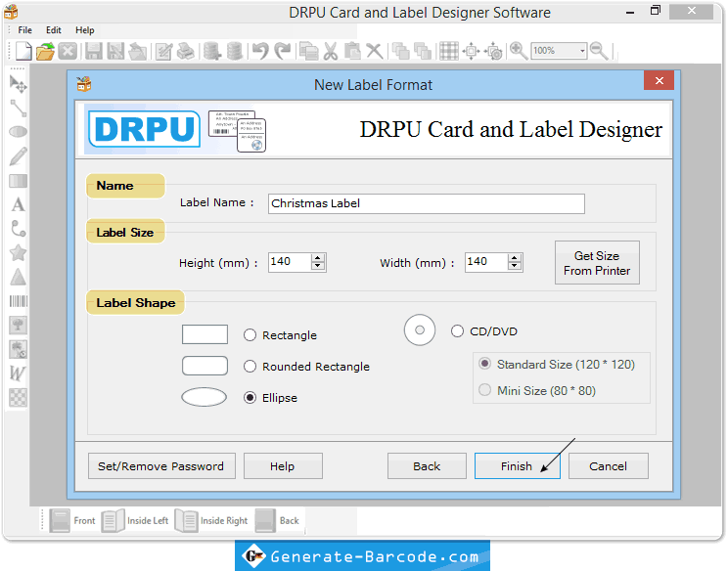
Task: Click the Zoom In magnifier icon
Action: pyautogui.click(x=519, y=51)
